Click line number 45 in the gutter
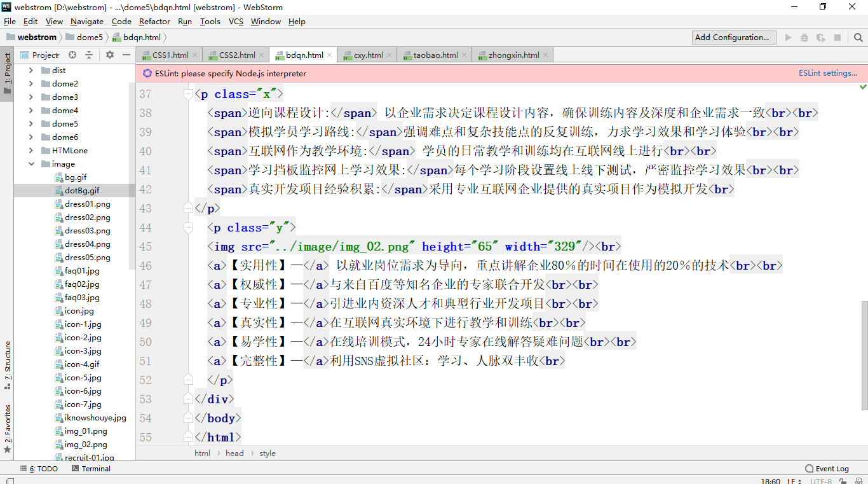This screenshot has width=868, height=484. tap(145, 247)
